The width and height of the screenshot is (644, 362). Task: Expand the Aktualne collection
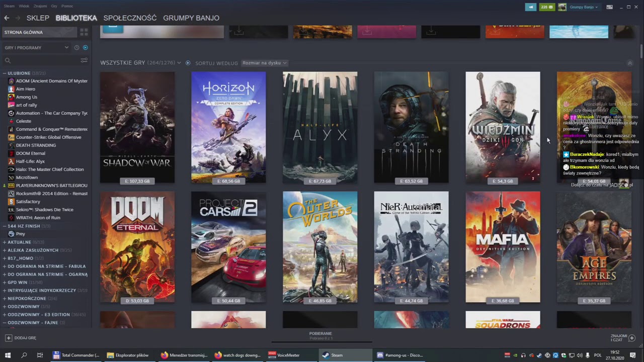5,242
